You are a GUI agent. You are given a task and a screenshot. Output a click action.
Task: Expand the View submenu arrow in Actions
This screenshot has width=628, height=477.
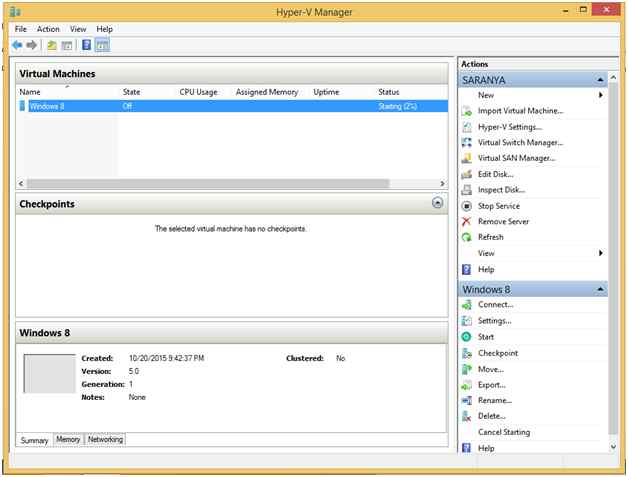tap(600, 253)
